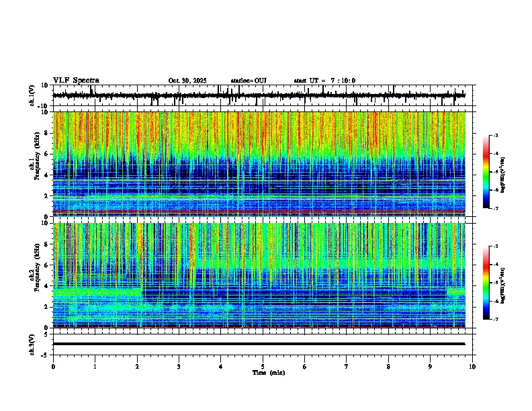Click the "8" kHz tick on ch.2 spectrogram

coord(47,244)
